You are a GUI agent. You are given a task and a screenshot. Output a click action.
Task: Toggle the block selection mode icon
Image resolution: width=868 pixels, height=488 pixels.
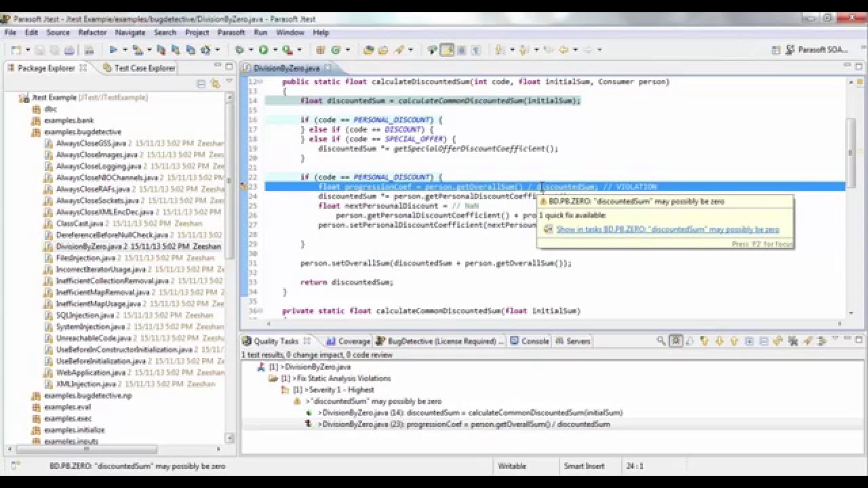[461, 49]
